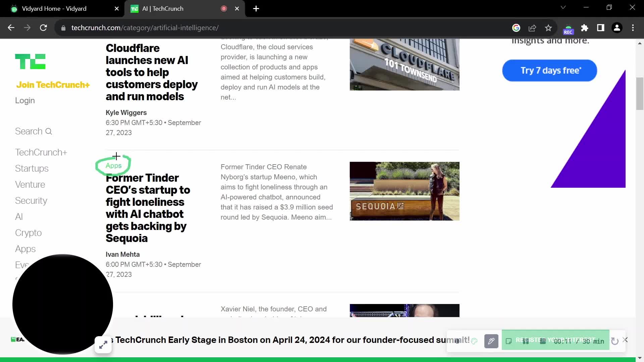Click the Apps category filter tag
Screen dimensions: 644x362
pos(113,165)
